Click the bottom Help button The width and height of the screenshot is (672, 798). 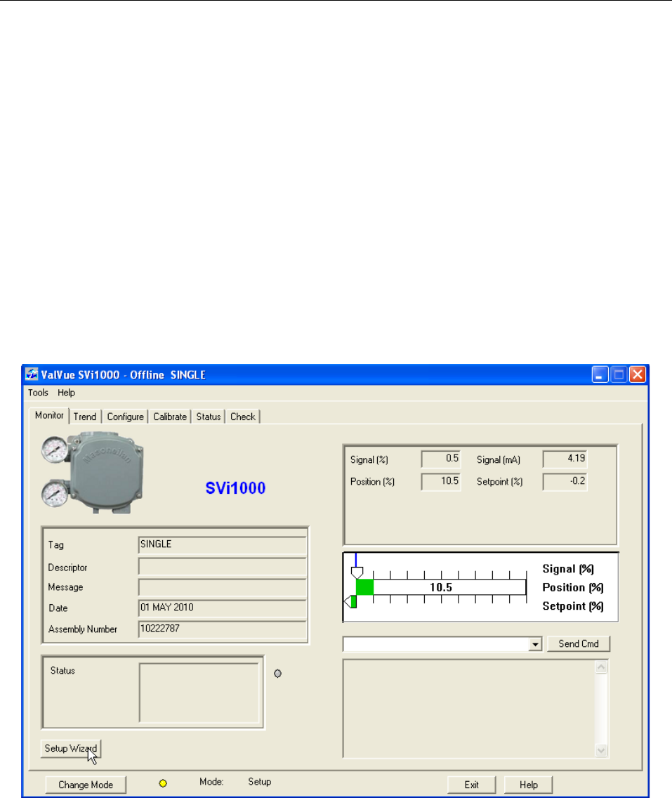click(529, 785)
